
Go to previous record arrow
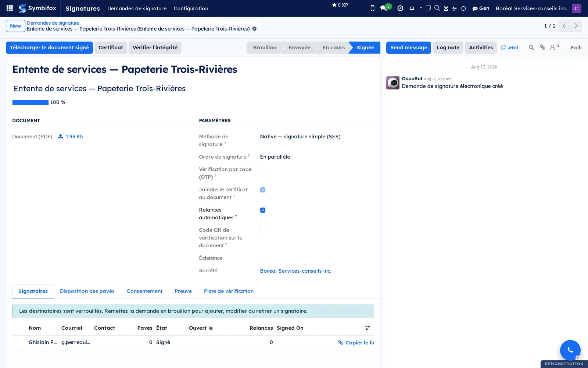pos(564,26)
